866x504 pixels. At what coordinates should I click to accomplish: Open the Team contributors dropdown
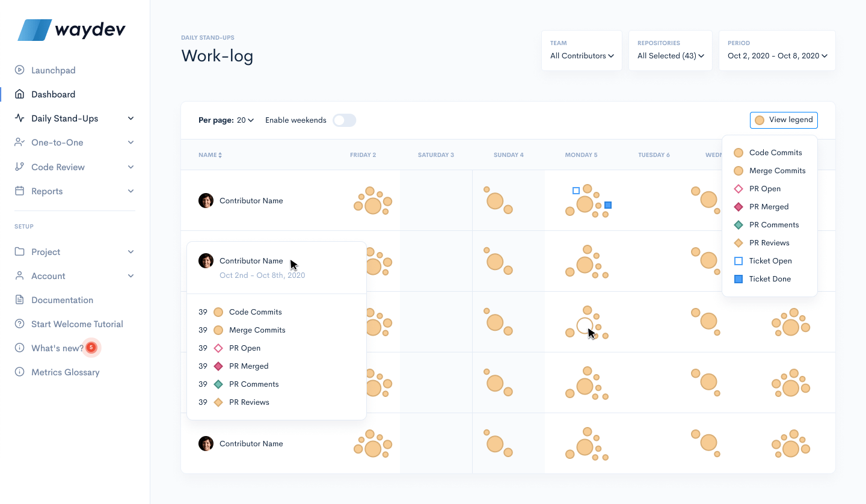pyautogui.click(x=582, y=55)
